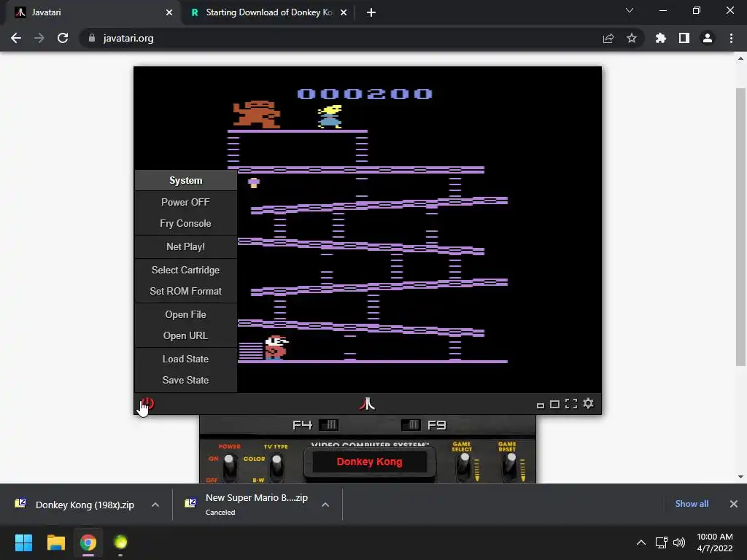Viewport: 747px width, 560px height.
Task: Close the Javatari tab
Action: pyautogui.click(x=169, y=12)
